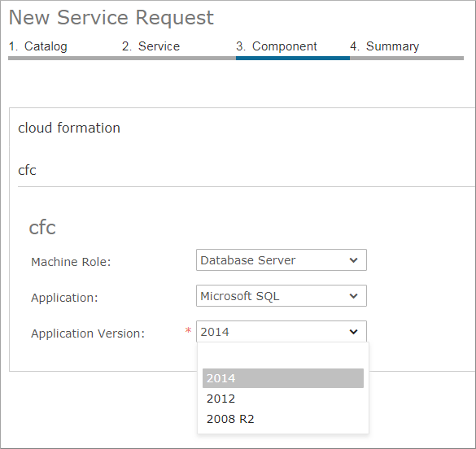476x449 pixels.
Task: Click the Machine Role label
Action: (x=71, y=262)
